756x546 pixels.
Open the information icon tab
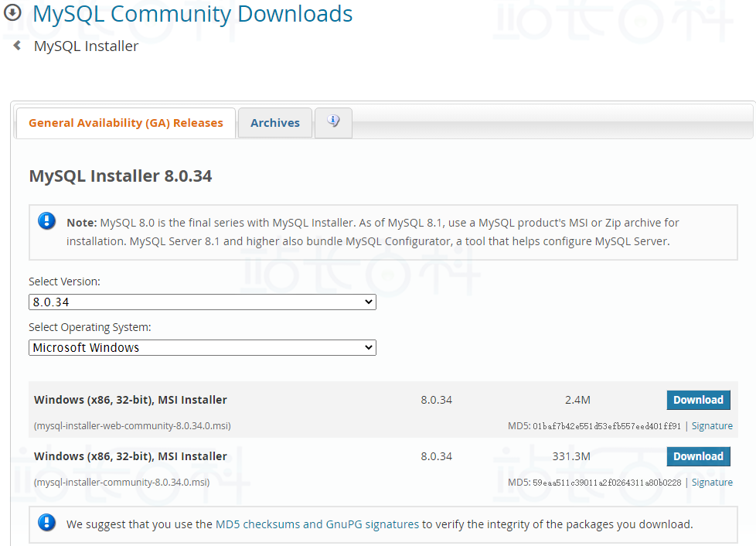pyautogui.click(x=333, y=122)
